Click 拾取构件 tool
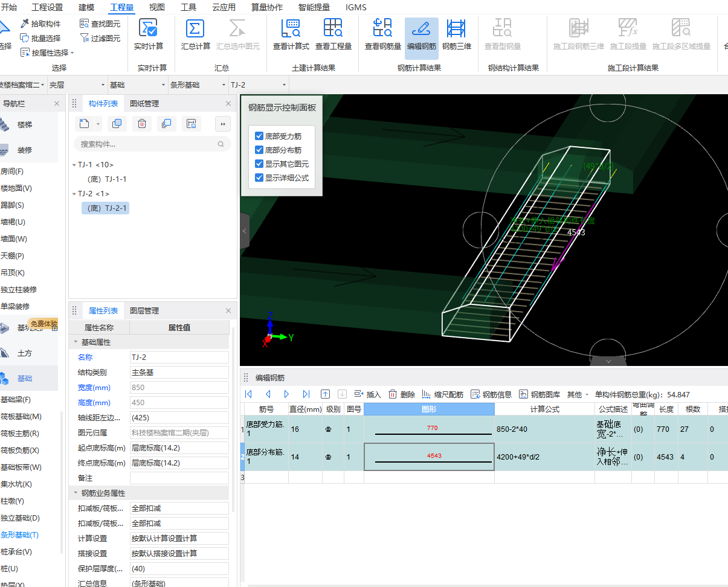This screenshot has width=728, height=587. (x=40, y=24)
